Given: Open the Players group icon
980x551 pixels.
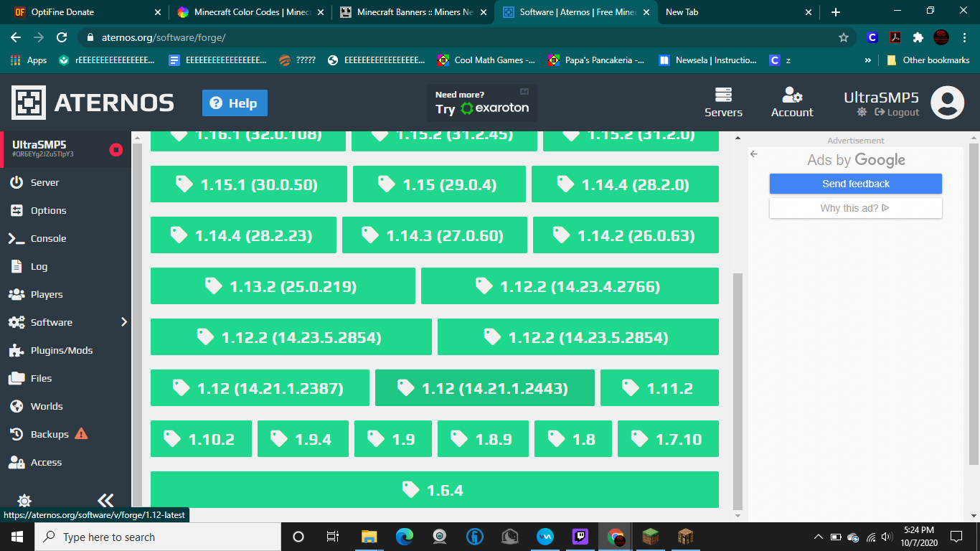Looking at the screenshot, I should click(17, 294).
